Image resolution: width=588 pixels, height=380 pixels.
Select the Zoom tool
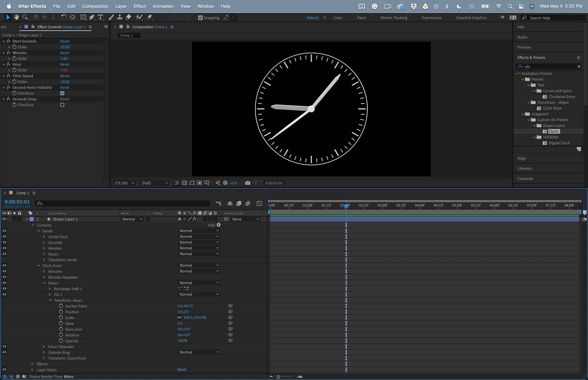tap(25, 17)
